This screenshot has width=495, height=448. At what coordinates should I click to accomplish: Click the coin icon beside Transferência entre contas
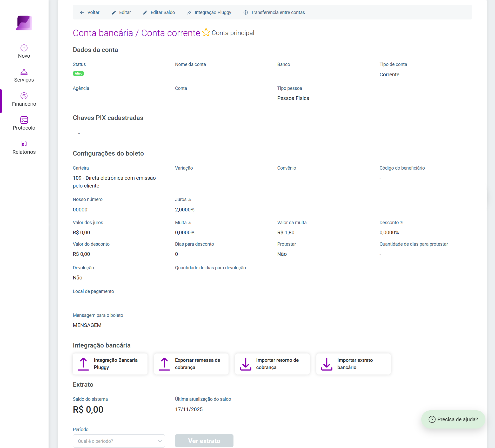point(246,12)
